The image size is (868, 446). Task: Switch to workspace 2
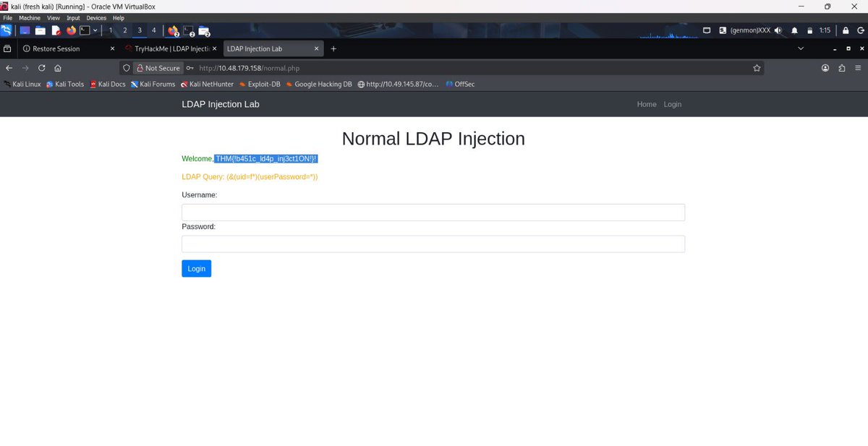[x=124, y=30]
